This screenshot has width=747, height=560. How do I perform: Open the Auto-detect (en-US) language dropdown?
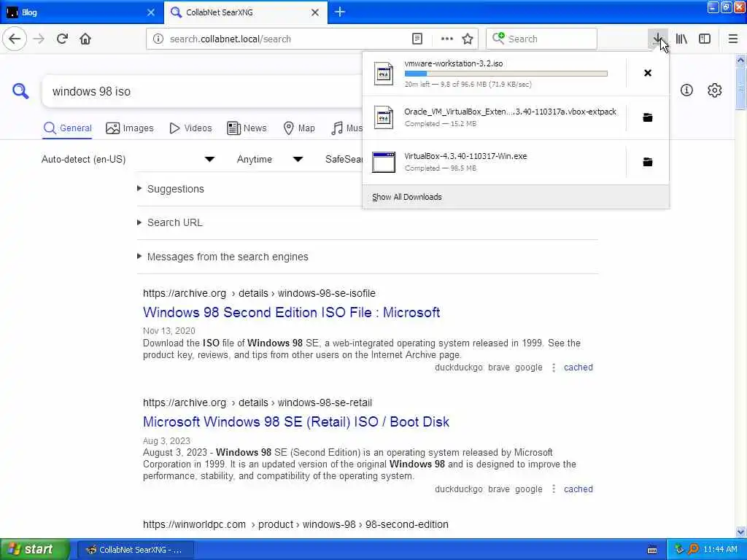coord(128,159)
